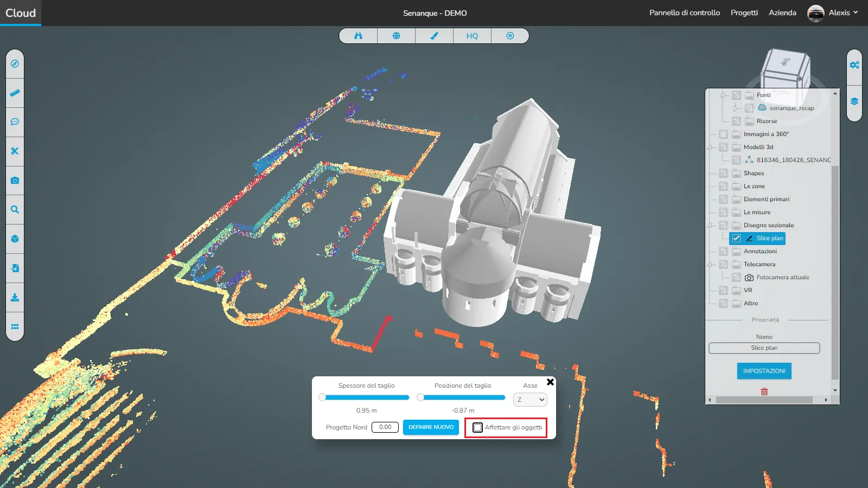Viewport: 868px width, 488px height.
Task: Click Progetto Nord value field
Action: pos(385,427)
